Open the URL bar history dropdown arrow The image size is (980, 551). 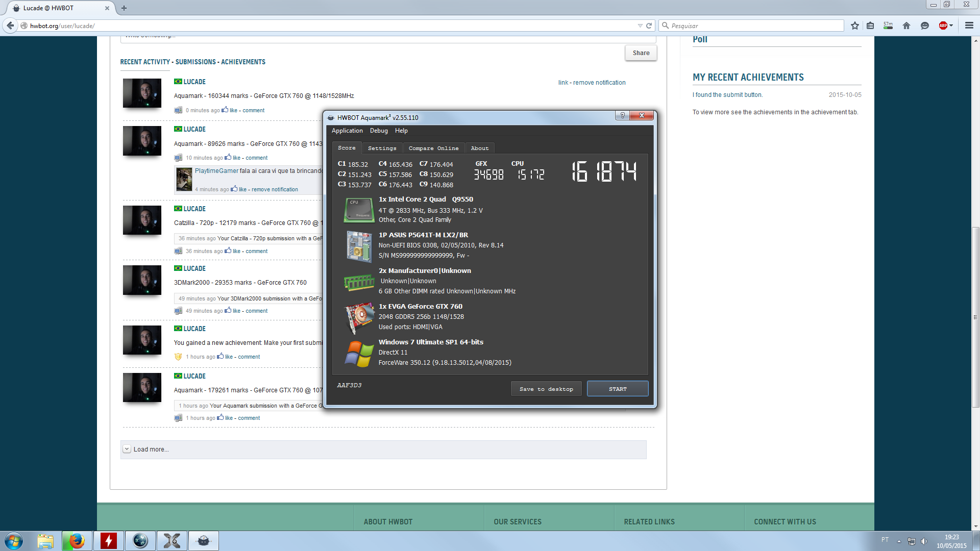(640, 26)
